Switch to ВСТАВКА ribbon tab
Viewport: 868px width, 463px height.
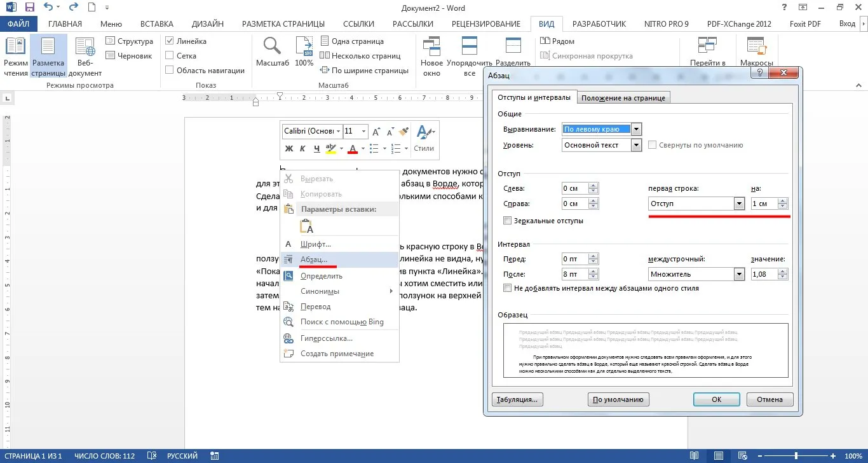156,24
